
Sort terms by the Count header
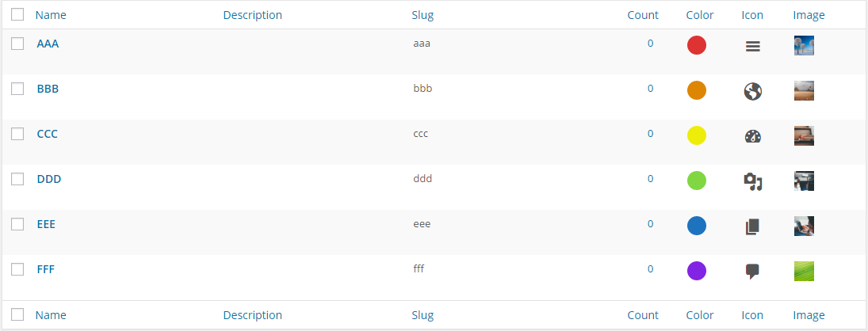coord(643,15)
